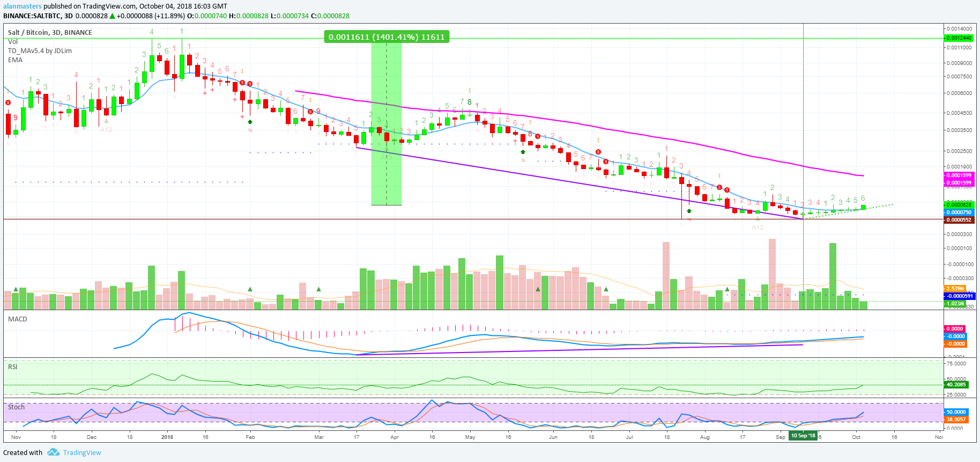Viewport: 980px width, 462px height.
Task: Click the 2018 label on time axis
Action: pos(167,437)
